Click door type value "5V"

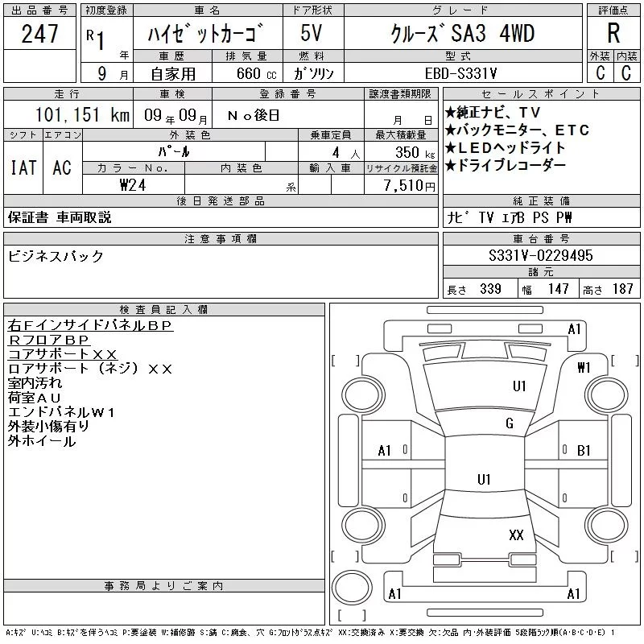coord(312,33)
